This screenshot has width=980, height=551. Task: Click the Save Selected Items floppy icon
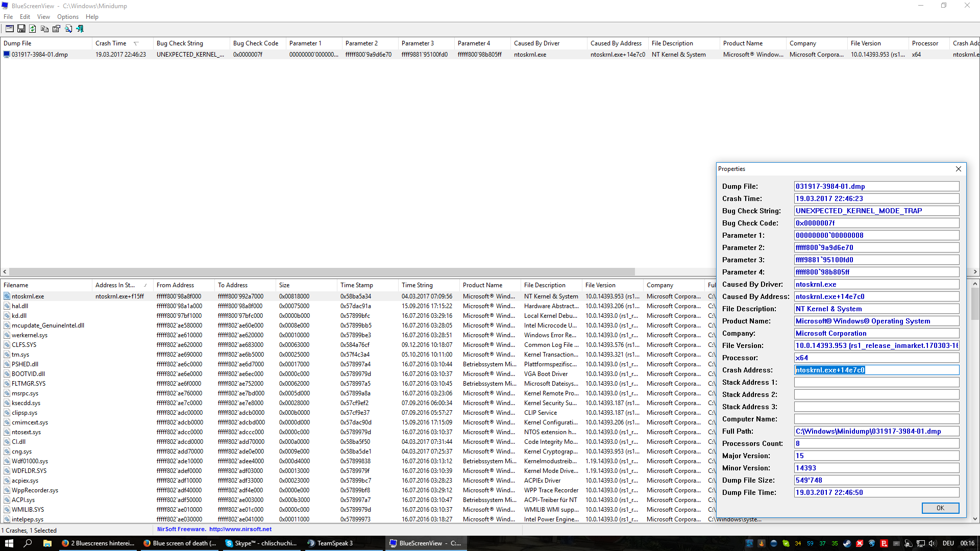coord(21,29)
